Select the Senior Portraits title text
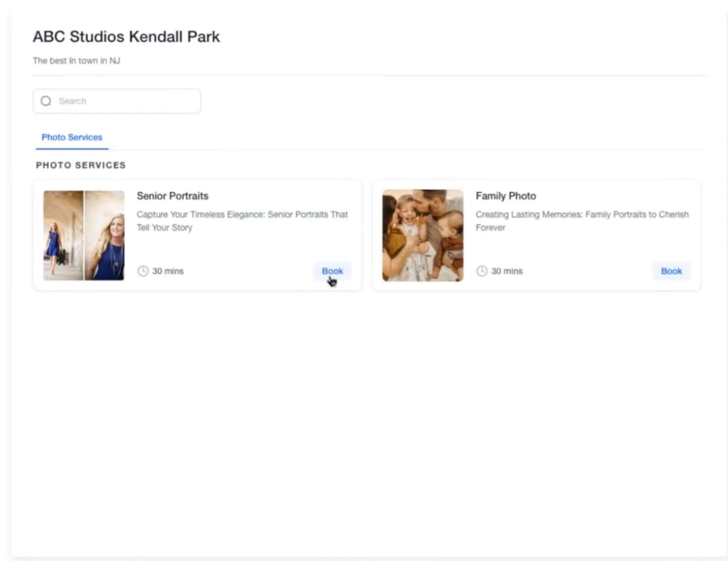The width and height of the screenshot is (728, 561). pos(172,196)
